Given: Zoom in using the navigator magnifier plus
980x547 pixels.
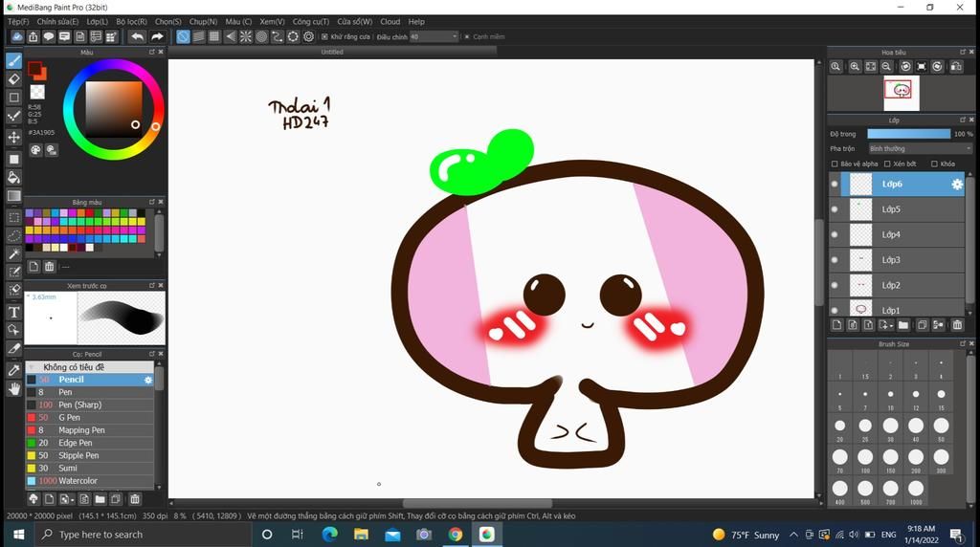Looking at the screenshot, I should [855, 67].
